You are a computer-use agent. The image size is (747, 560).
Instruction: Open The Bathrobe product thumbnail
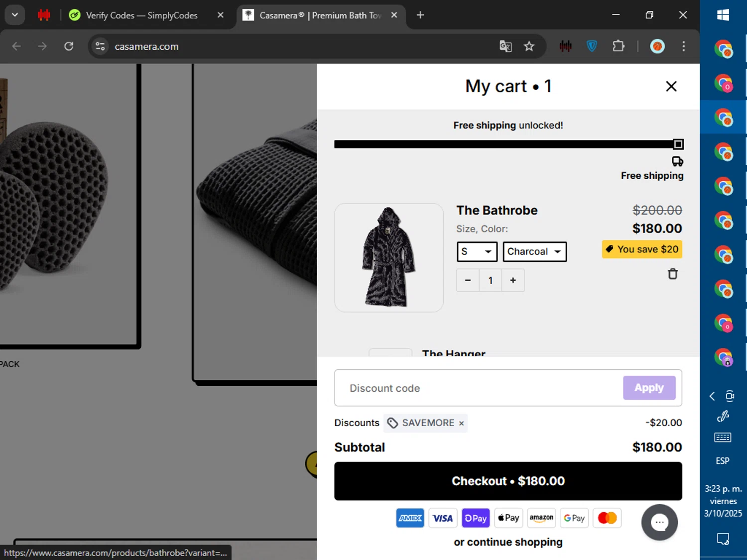(x=389, y=257)
